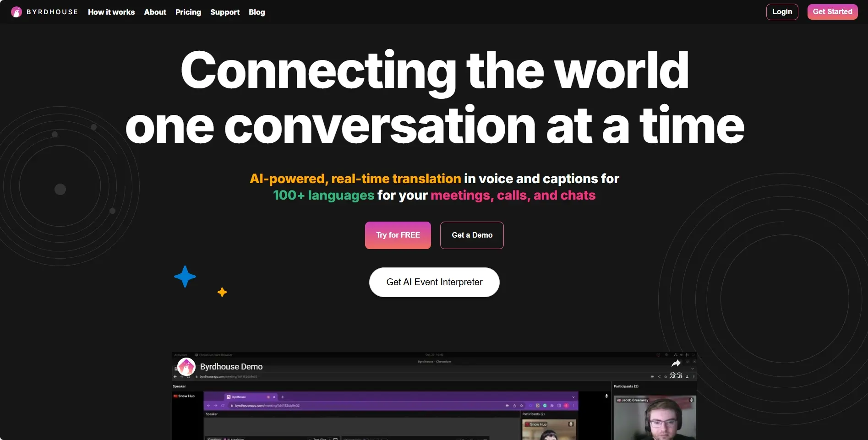Click the "AI-powered, real-time translation" text

pyautogui.click(x=355, y=179)
